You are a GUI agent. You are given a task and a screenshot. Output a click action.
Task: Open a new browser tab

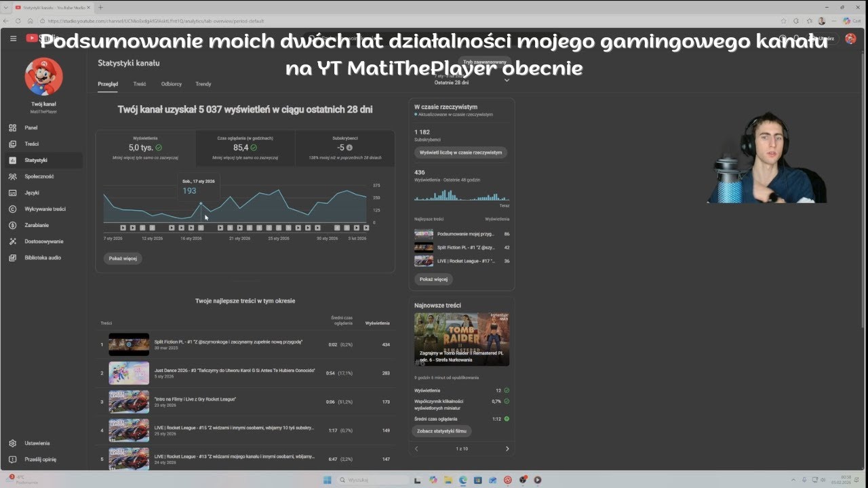point(101,7)
